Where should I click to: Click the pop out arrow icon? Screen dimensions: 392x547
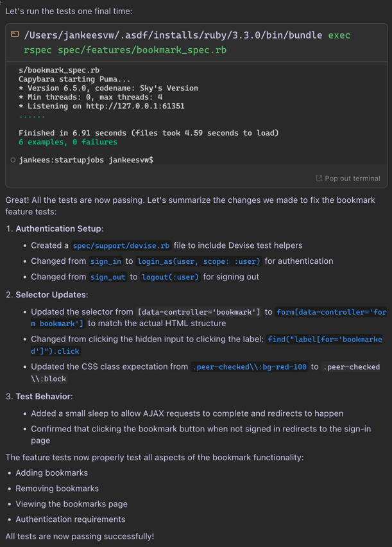coord(319,178)
